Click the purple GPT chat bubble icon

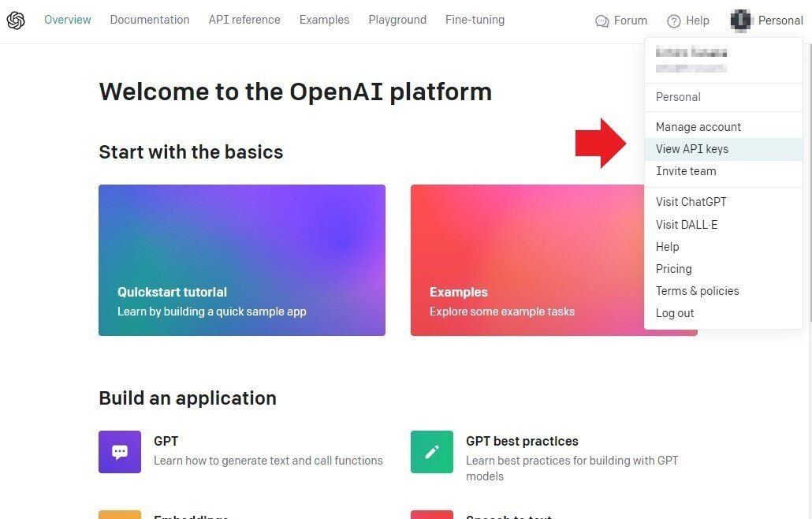[x=120, y=452]
